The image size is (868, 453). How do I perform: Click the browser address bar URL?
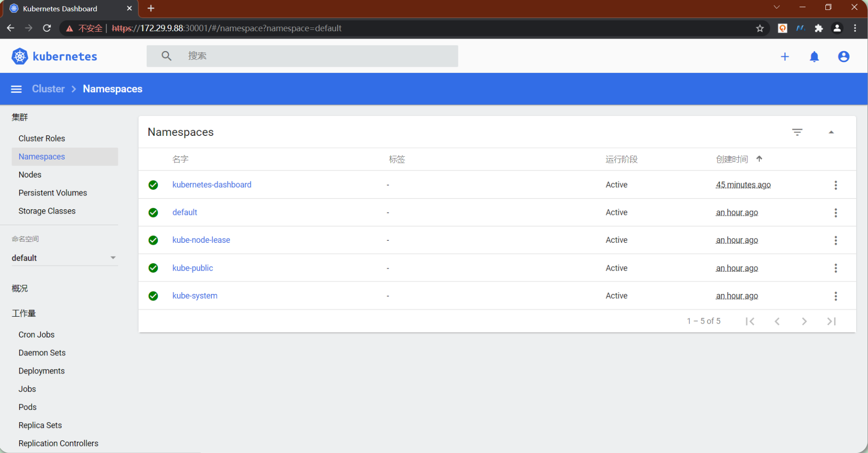pyautogui.click(x=227, y=28)
